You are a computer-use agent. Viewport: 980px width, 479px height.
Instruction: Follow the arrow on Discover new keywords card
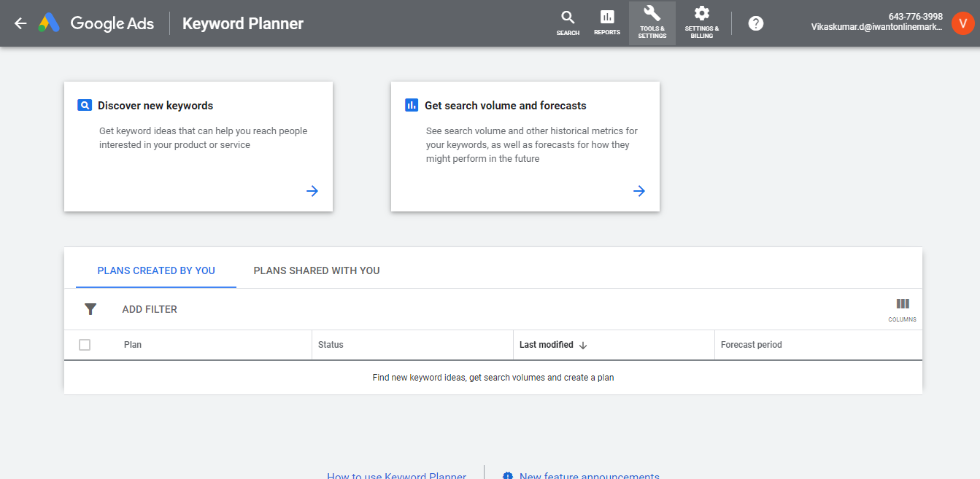tap(312, 191)
